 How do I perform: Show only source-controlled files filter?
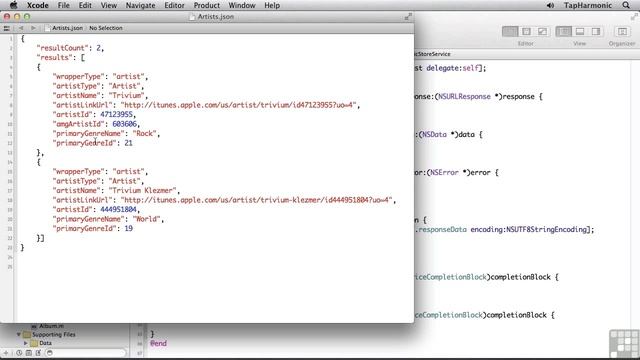tap(29, 353)
